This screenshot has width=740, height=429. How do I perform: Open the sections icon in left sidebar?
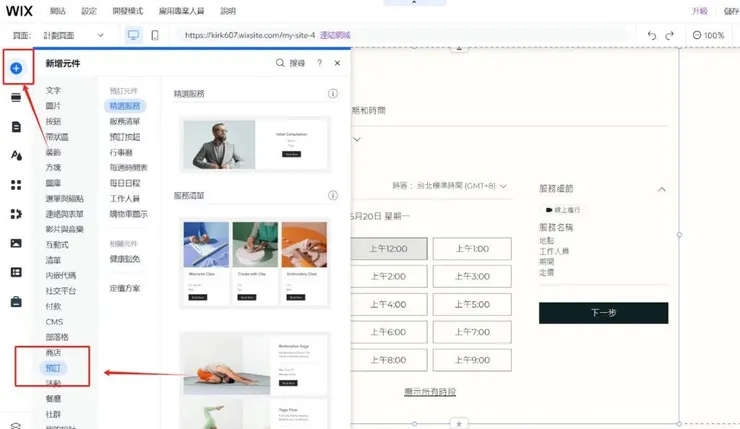(16, 97)
